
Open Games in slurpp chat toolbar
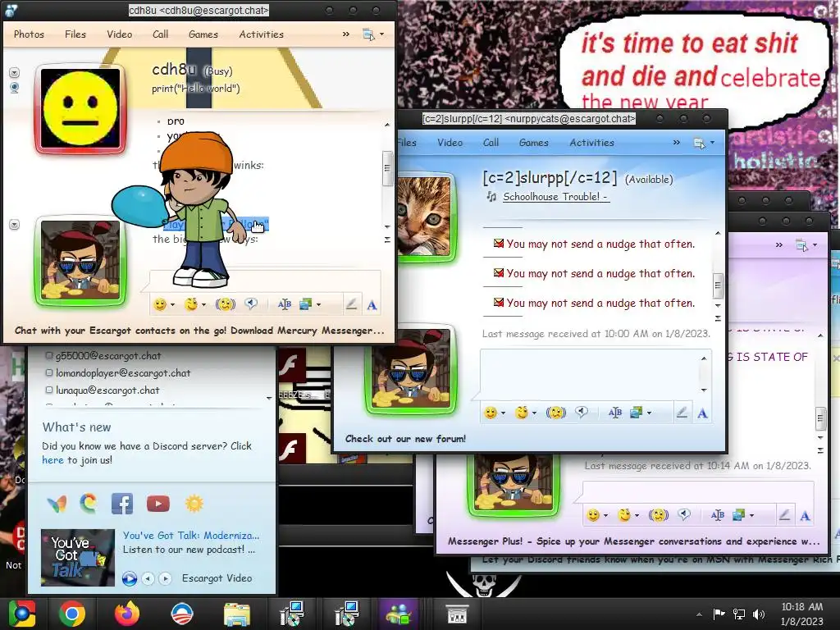tap(533, 143)
